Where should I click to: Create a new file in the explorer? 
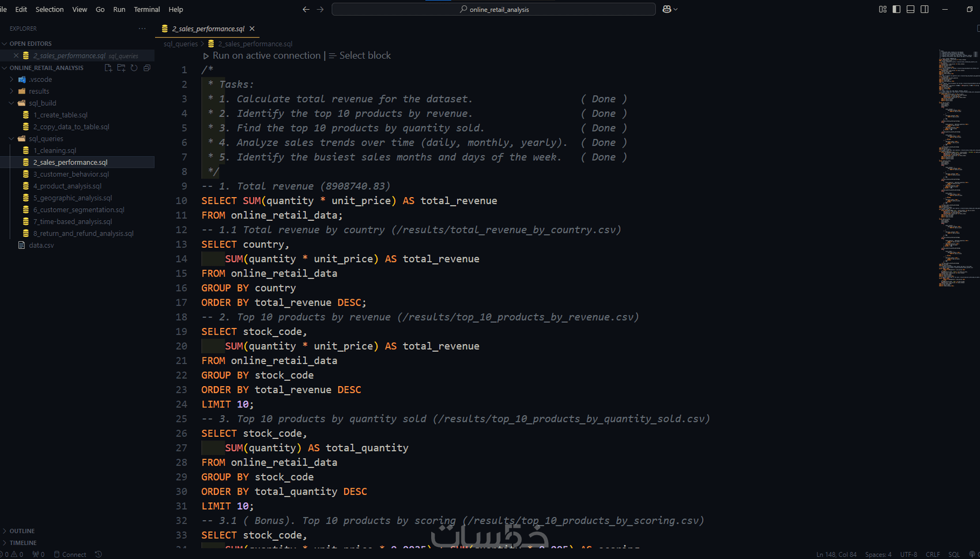(108, 68)
